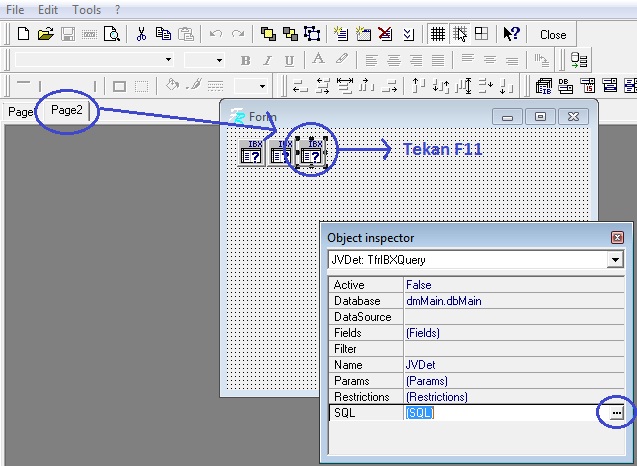Remove all frame lines dotted rectangle
637x466 pixels.
(x=141, y=86)
